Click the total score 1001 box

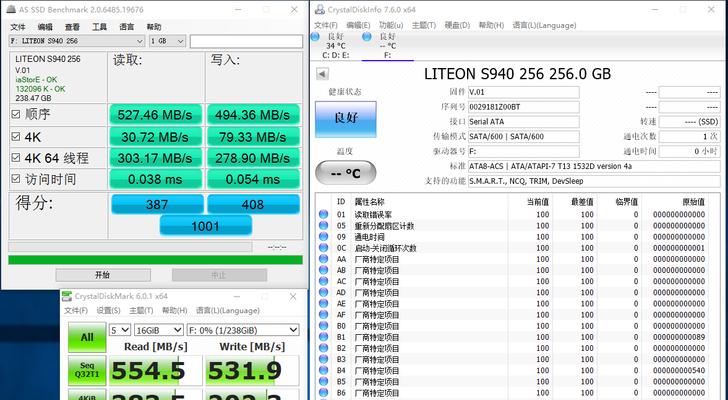coord(206,226)
